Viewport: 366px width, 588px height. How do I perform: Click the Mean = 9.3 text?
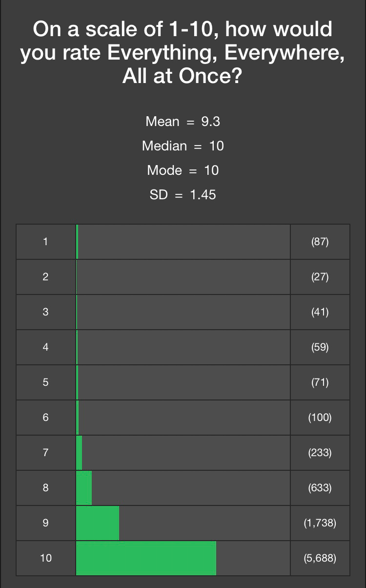tap(183, 122)
